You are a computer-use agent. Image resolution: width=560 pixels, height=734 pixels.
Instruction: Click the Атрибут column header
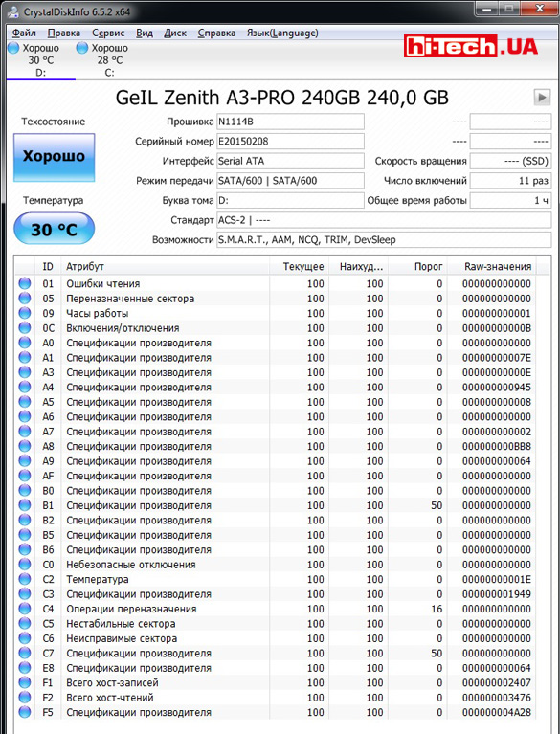pos(165,266)
